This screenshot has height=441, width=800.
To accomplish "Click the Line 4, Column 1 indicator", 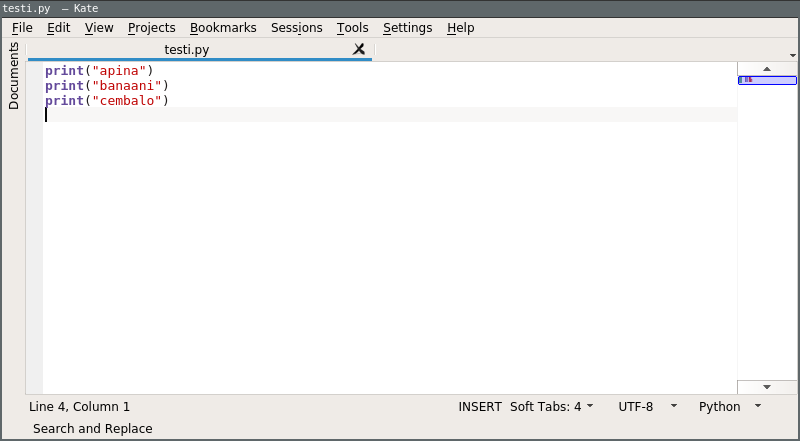I will 80,407.
